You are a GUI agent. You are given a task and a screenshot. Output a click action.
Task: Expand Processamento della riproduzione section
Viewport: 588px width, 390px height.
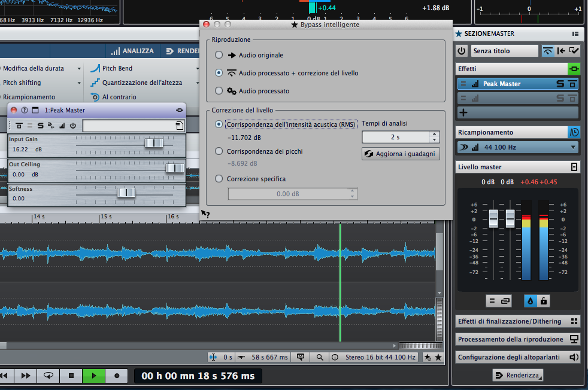(517, 339)
